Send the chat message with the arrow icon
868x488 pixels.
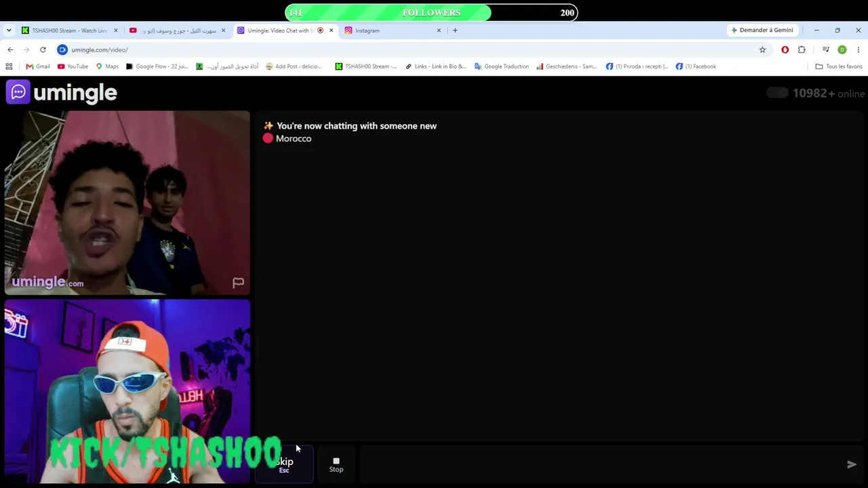tap(852, 464)
